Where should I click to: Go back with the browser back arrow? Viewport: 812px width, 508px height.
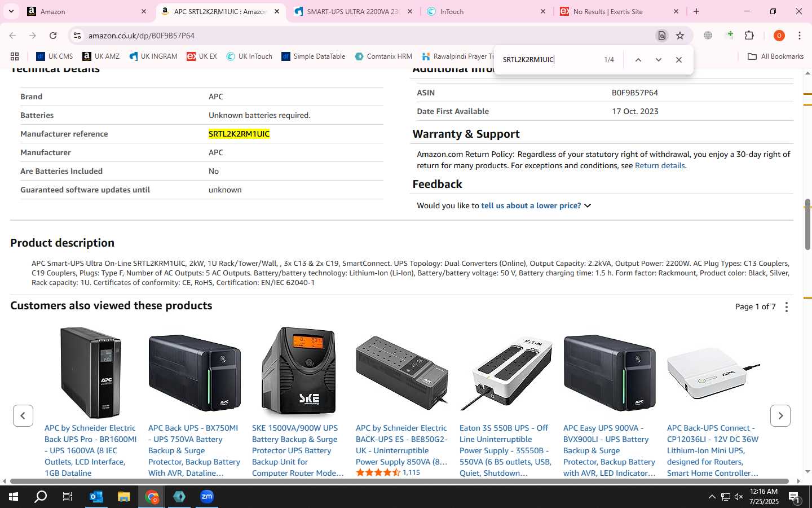(x=12, y=36)
